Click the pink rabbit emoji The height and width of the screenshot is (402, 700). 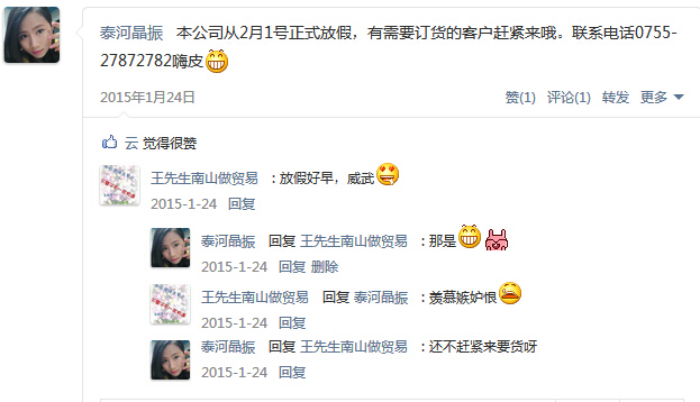[x=496, y=239]
